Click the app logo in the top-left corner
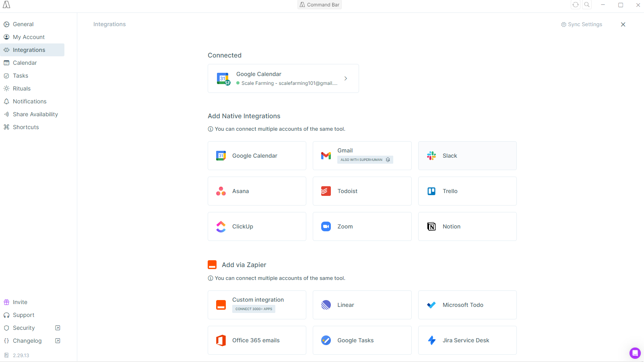 coord(6,5)
